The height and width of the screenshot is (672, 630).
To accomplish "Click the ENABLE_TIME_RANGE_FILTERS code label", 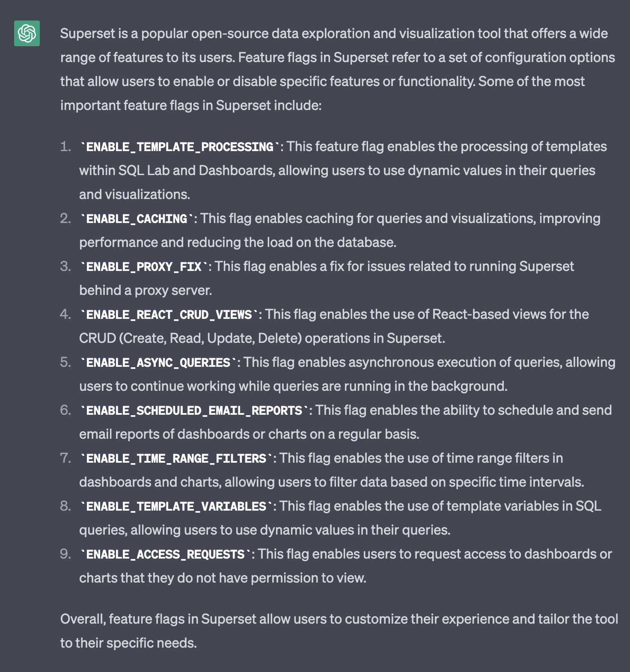I will pos(176,459).
